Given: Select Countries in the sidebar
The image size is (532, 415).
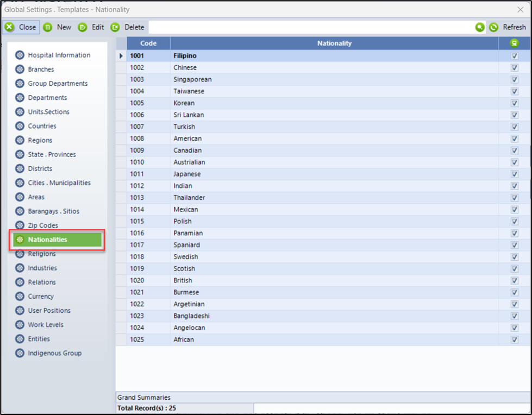Looking at the screenshot, I should click(42, 126).
